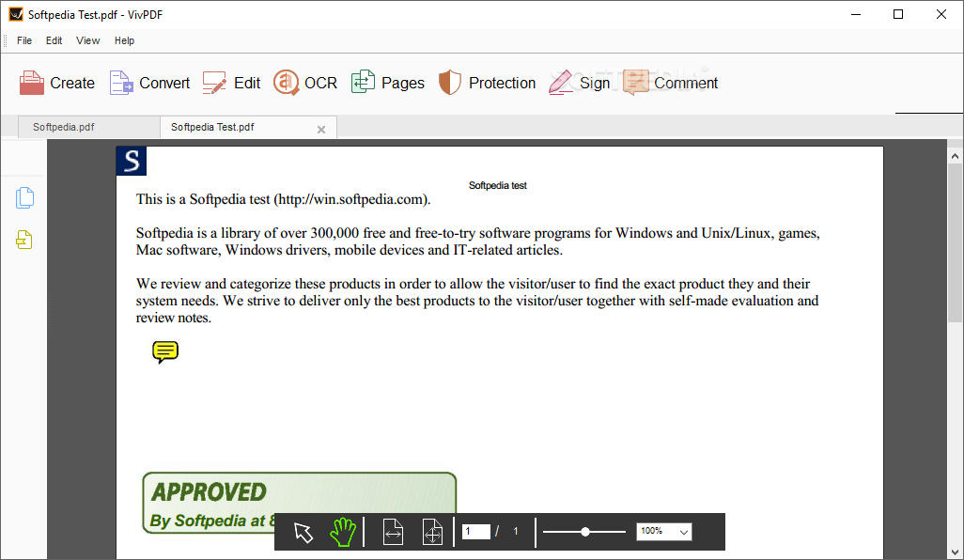Click the menu bar drag grip handle
The width and height of the screenshot is (964, 560).
6,40
